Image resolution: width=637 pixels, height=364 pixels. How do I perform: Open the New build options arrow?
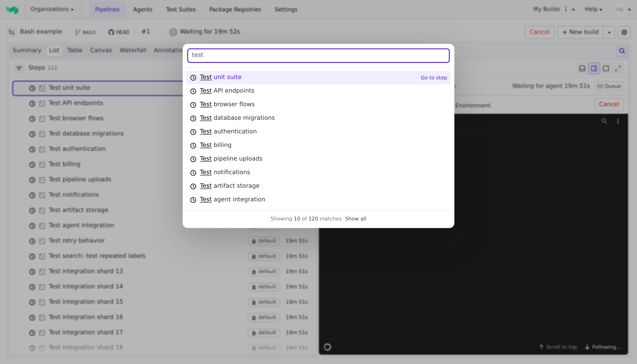click(609, 32)
